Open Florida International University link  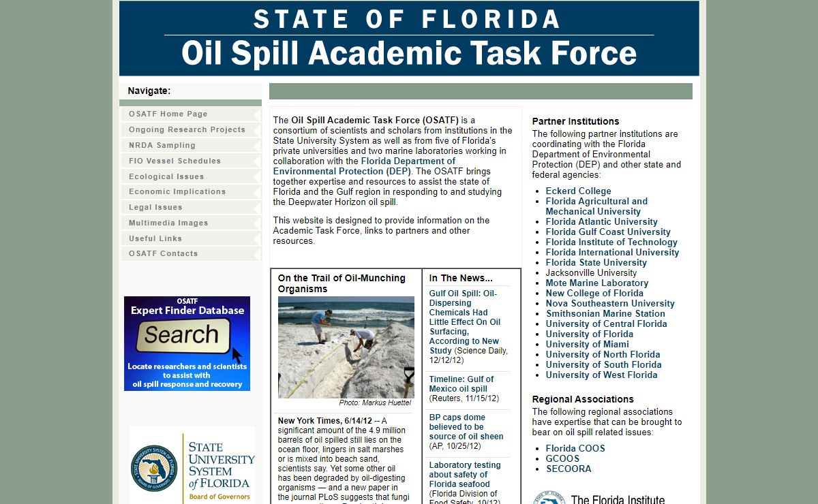pyautogui.click(x=613, y=253)
